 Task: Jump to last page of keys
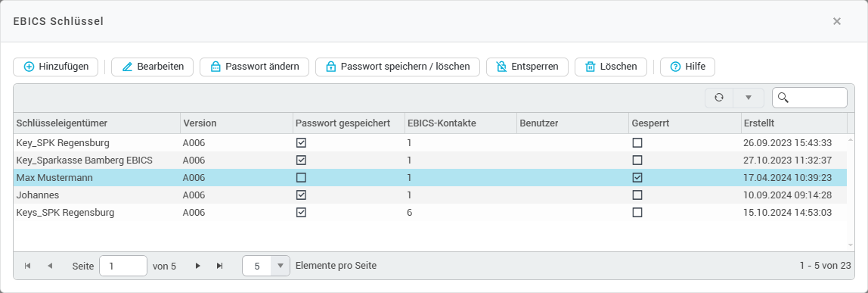pyautogui.click(x=220, y=266)
